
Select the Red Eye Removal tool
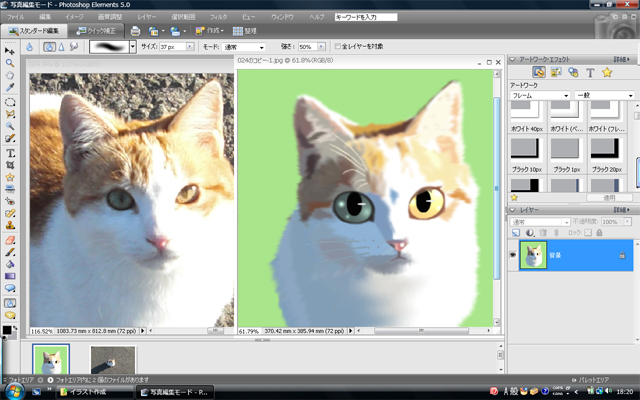coord(10,201)
